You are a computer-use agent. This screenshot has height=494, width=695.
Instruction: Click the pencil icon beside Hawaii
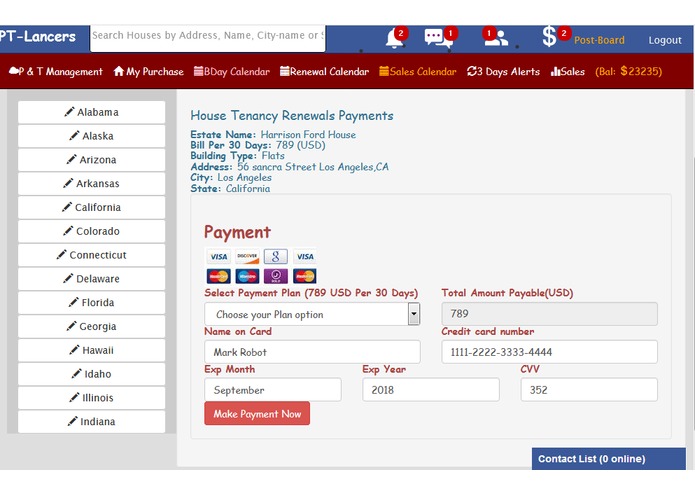(x=74, y=350)
